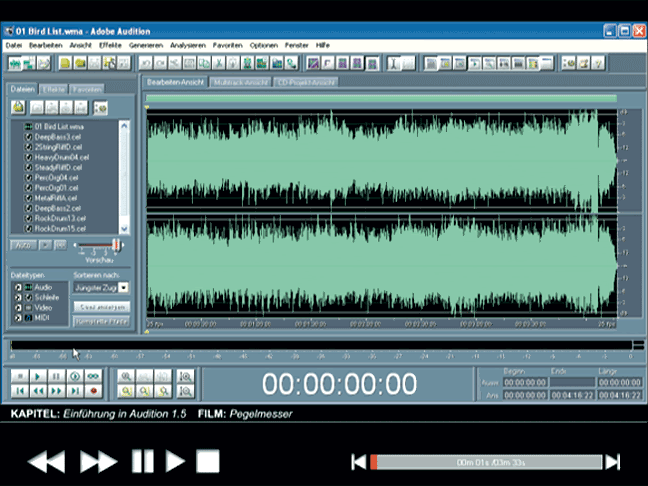Import file using Files panel folder icon
This screenshot has width=648, height=486.
pyautogui.click(x=18, y=107)
